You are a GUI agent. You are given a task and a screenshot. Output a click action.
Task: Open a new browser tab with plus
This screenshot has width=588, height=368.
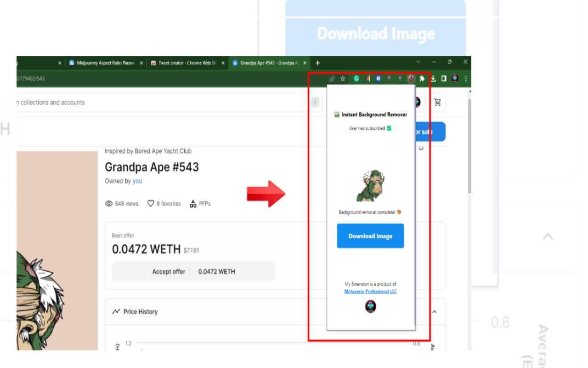317,63
